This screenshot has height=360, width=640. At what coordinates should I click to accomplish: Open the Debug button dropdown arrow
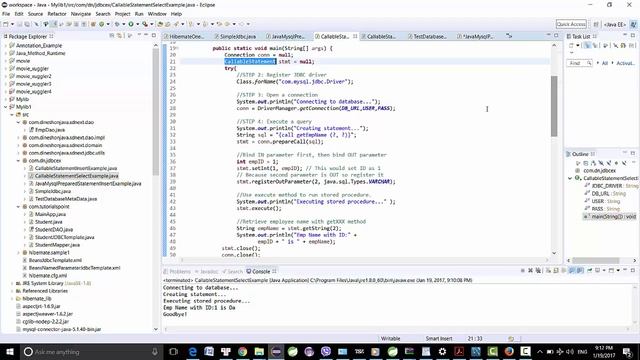coord(123,24)
